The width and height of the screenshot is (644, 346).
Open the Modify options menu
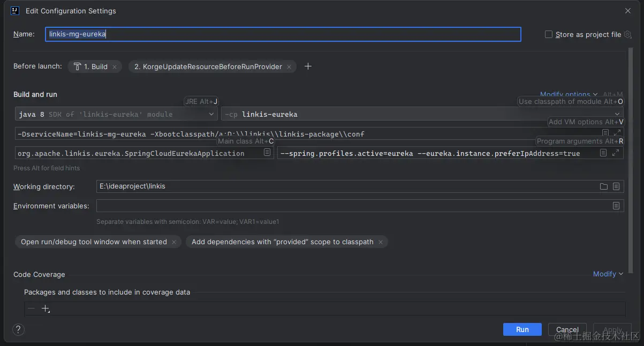point(569,94)
